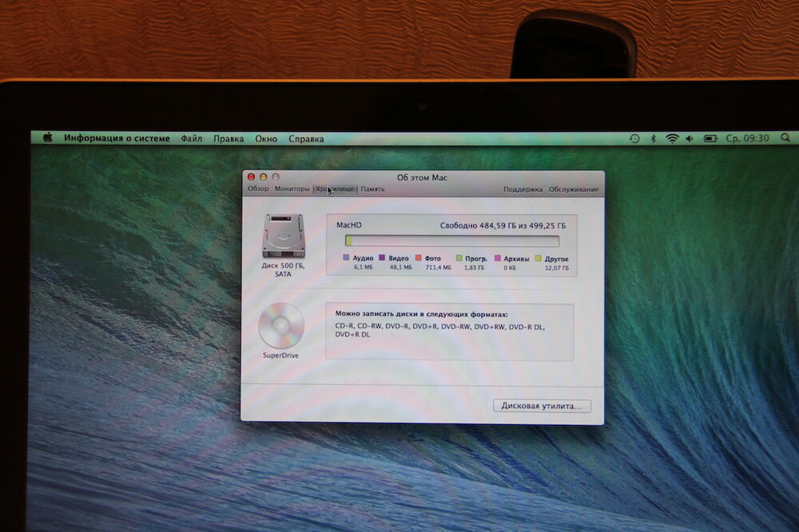Click the green Прогр. color swatch
Viewport: 799px width, 532px height.
[459, 258]
